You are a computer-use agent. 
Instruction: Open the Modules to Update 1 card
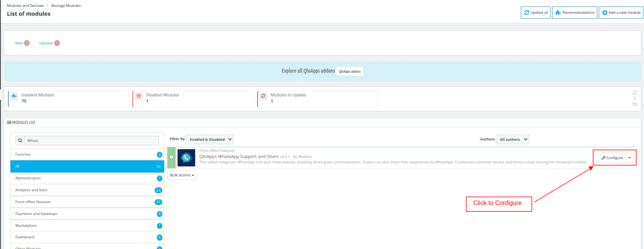pos(318,99)
